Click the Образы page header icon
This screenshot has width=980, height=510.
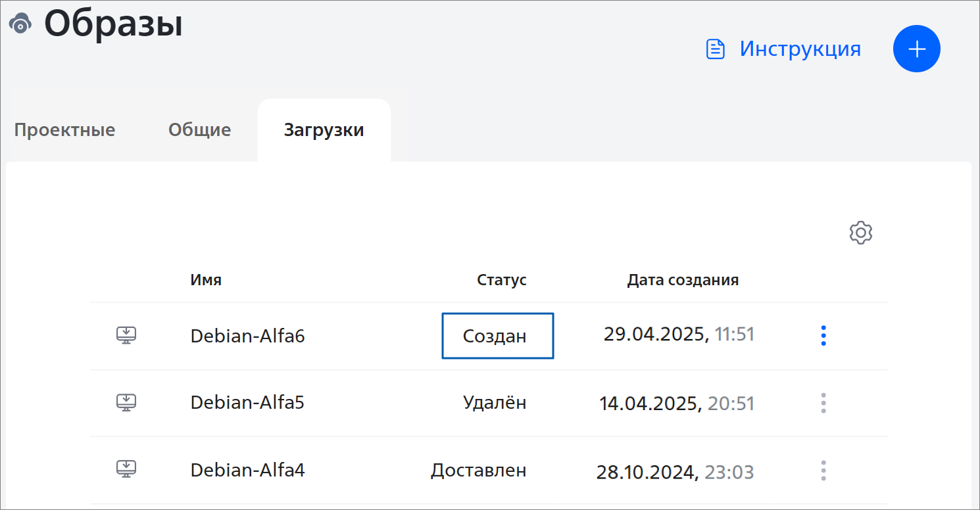click(x=20, y=24)
